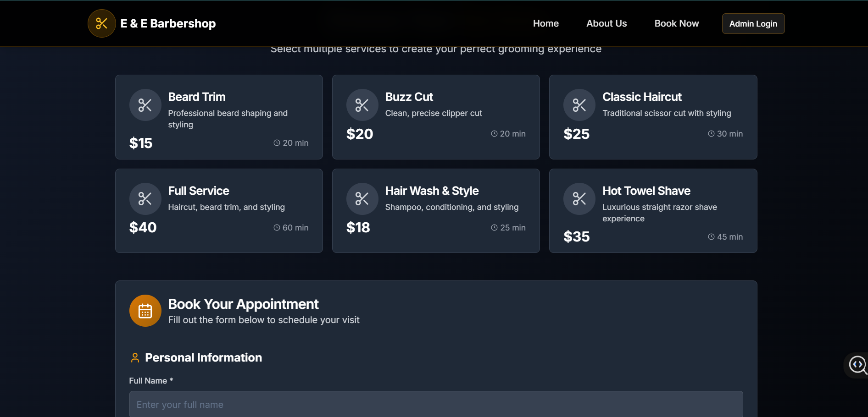Open the Home navigation link
868x417 pixels.
coord(545,23)
